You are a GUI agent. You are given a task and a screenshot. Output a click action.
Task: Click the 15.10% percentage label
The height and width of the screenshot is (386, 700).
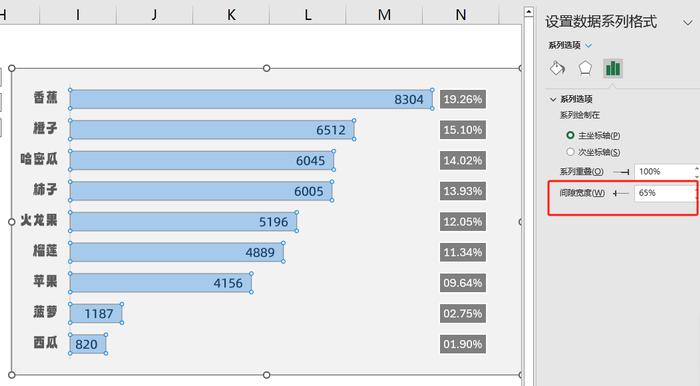[462, 130]
